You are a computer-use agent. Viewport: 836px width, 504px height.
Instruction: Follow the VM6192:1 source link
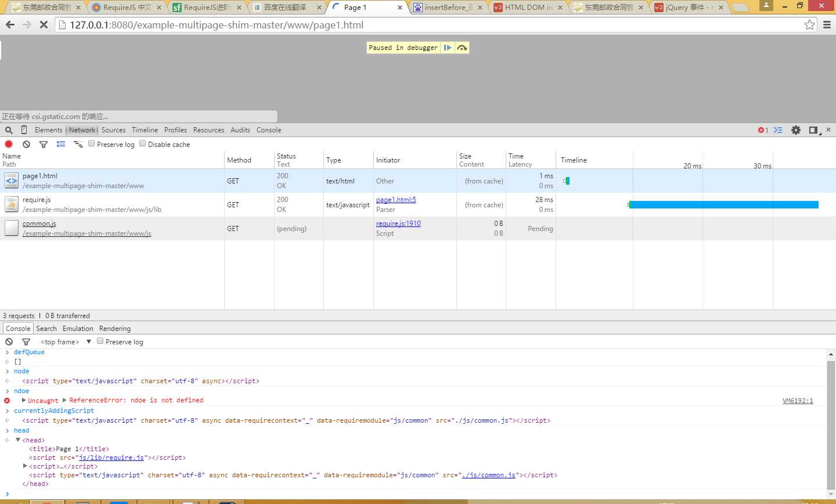798,401
